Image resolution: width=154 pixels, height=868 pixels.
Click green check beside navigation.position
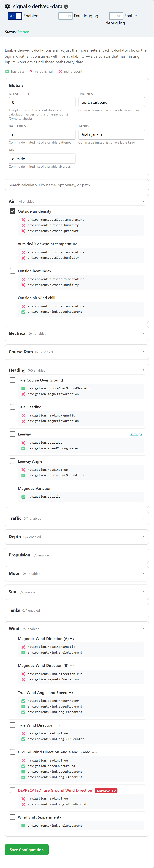[23, 497]
